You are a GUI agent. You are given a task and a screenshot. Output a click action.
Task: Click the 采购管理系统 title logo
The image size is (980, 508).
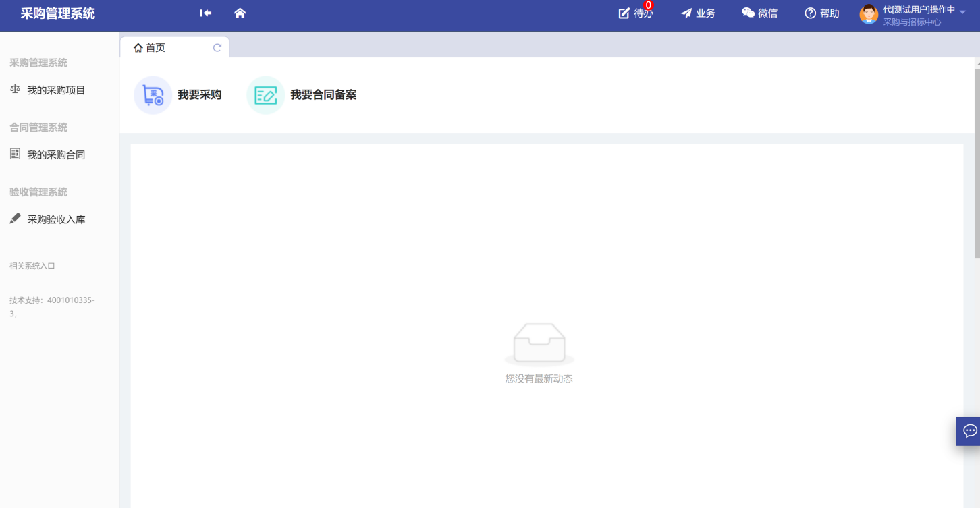[58, 13]
